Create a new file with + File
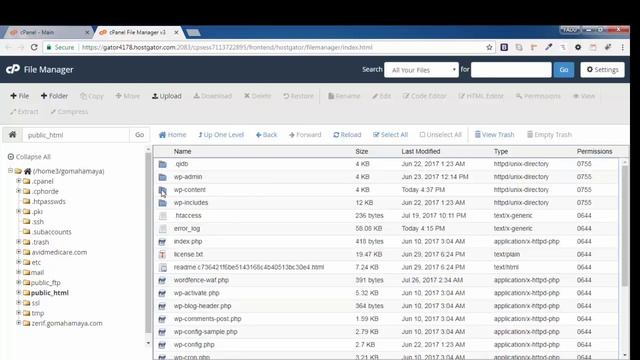Screen dimensions: 640x360 [x=20, y=96]
